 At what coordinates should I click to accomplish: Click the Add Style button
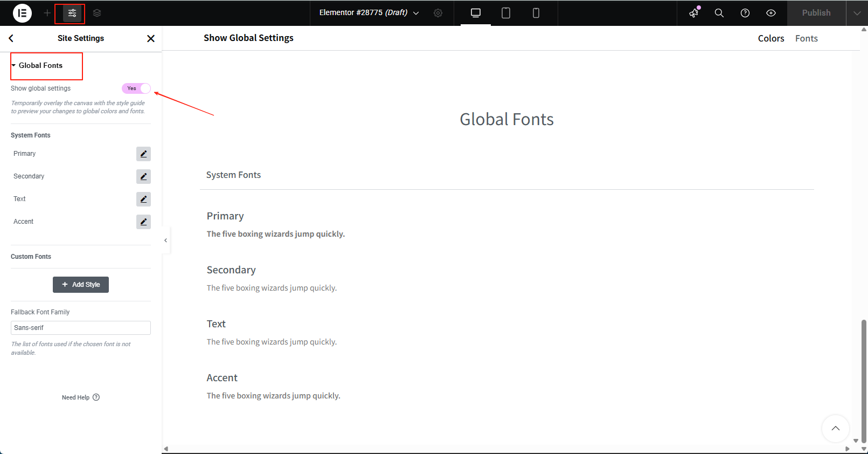pyautogui.click(x=81, y=285)
